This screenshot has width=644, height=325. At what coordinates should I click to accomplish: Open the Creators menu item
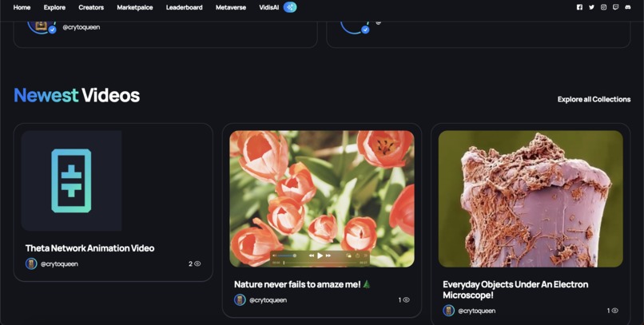point(91,7)
